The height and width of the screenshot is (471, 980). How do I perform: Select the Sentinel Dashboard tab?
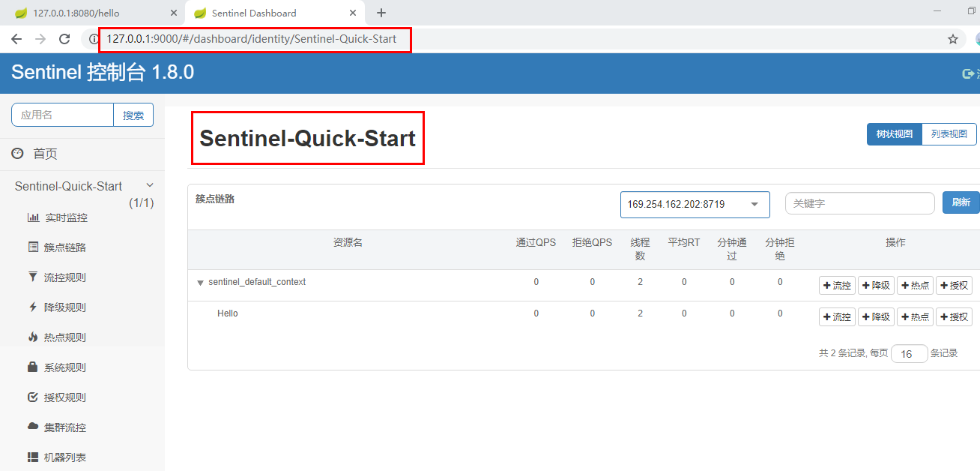coord(276,13)
